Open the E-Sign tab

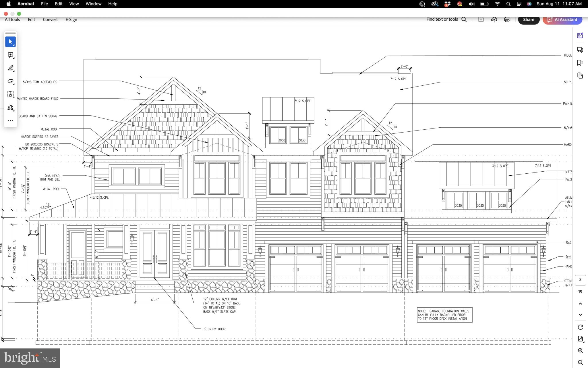[71, 20]
